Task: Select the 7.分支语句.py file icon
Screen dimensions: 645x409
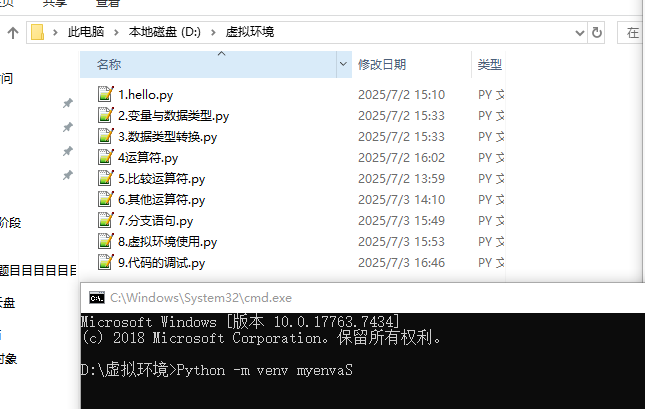Action: pyautogui.click(x=106, y=220)
